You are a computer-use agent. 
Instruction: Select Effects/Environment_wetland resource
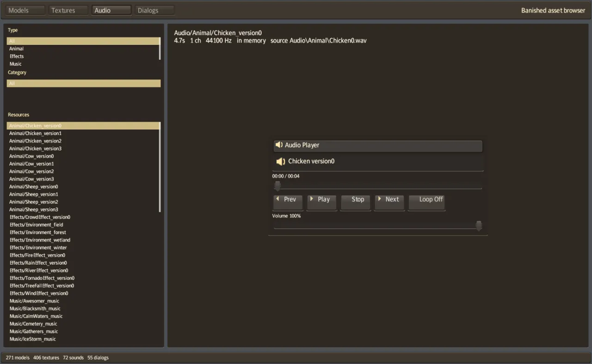(x=83, y=240)
